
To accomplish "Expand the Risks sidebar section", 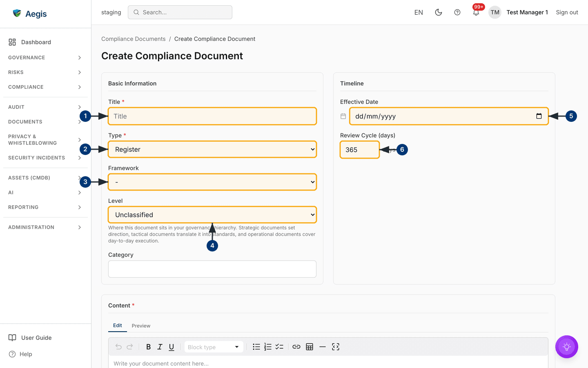I will (x=45, y=72).
